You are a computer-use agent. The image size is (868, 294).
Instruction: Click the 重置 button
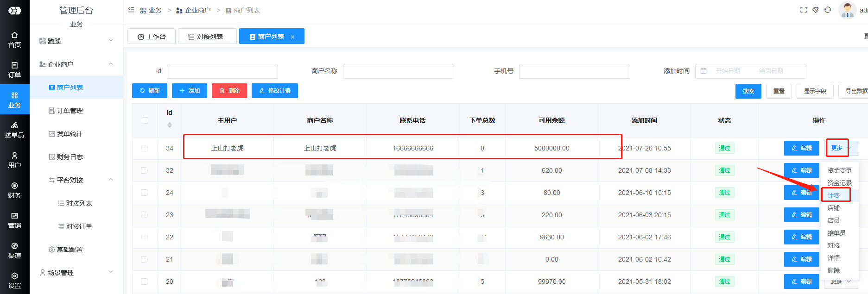(x=779, y=91)
